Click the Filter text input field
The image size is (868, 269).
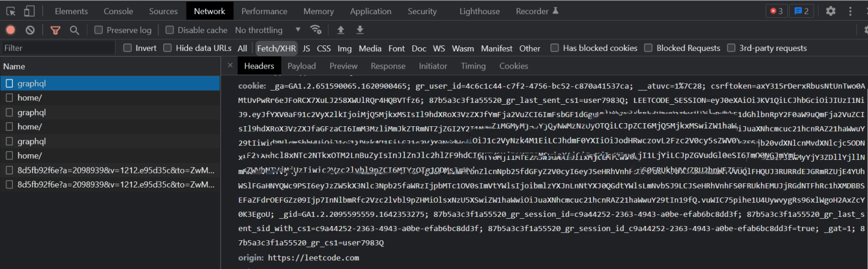point(58,48)
